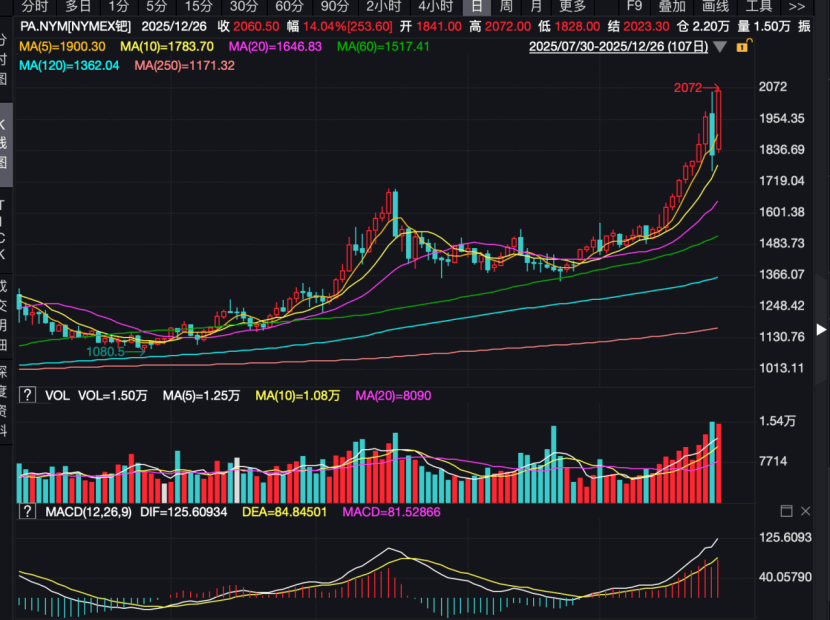
Task: Click the MACD indicator help question-mark icon
Action: (x=27, y=511)
